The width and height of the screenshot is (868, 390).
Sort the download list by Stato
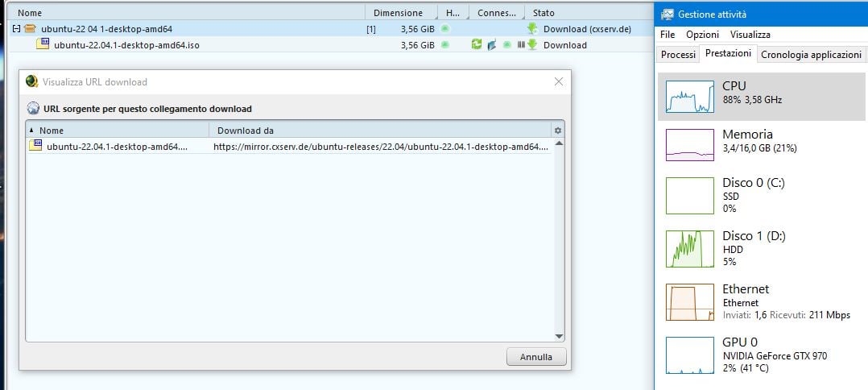click(x=589, y=13)
